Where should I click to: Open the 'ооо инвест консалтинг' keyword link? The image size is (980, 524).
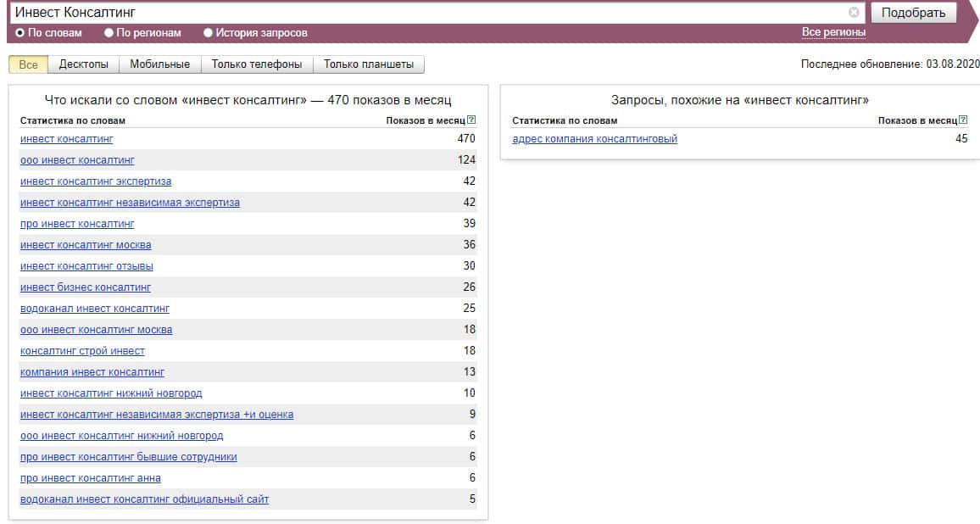(77, 160)
